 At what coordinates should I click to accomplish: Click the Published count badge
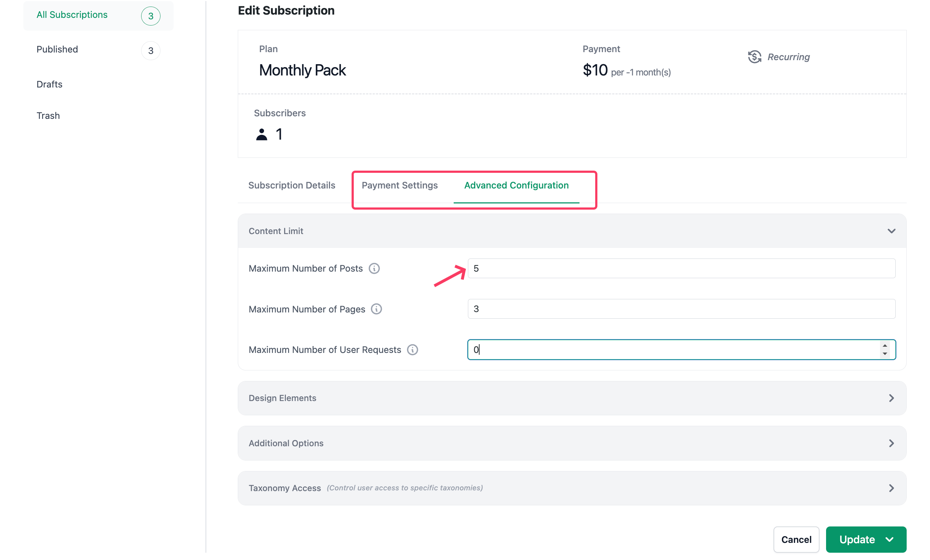151,51
